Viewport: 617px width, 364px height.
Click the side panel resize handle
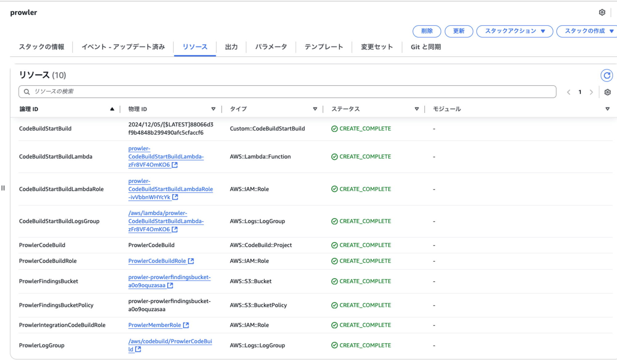(3, 188)
